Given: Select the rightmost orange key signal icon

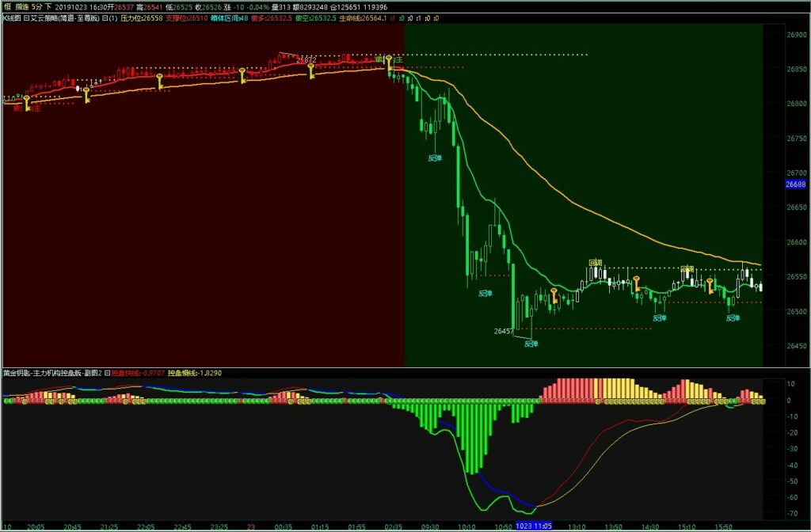Looking at the screenshot, I should (710, 290).
